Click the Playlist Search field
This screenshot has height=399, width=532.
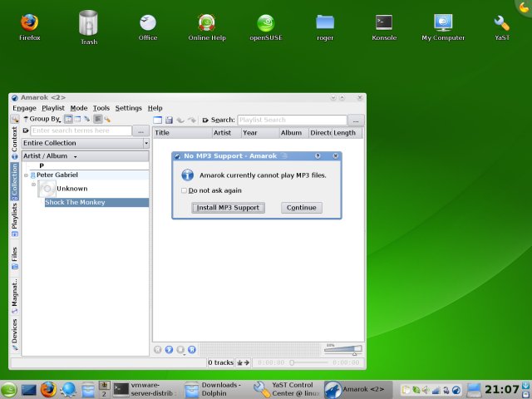pyautogui.click(x=292, y=120)
